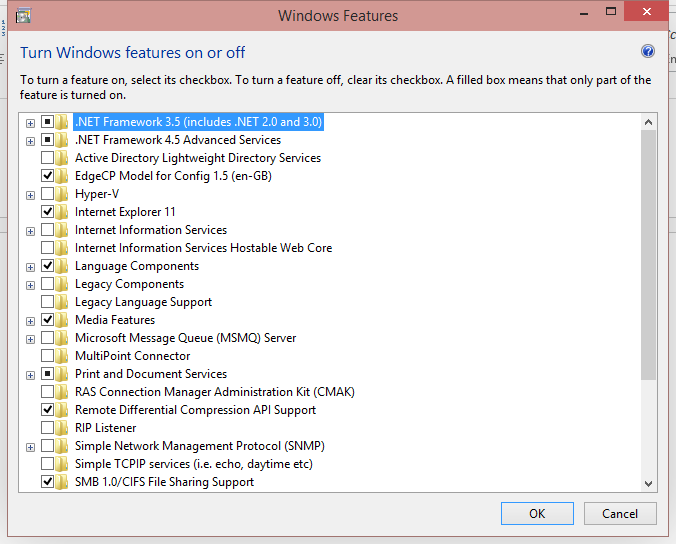This screenshot has width=676, height=544.
Task: Uncheck SMB 1.0/CIFS File Sharing Support
Action: coord(47,481)
